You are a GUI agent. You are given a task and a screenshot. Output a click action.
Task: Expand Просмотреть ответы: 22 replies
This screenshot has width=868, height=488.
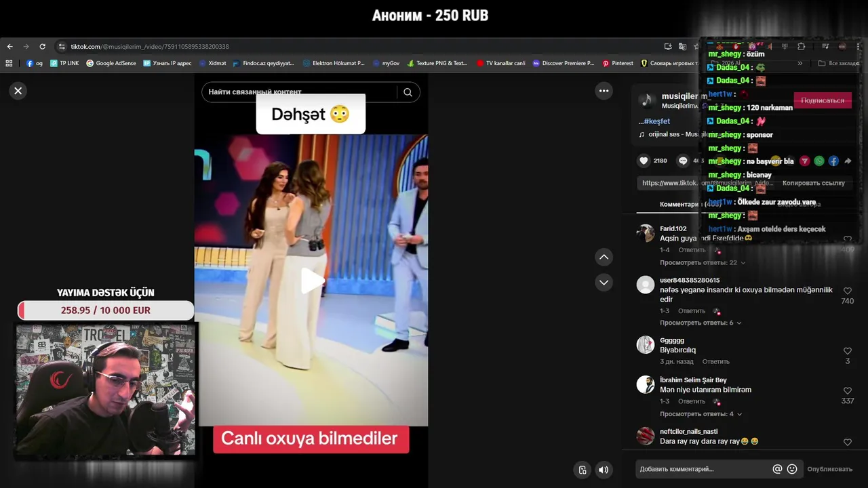pyautogui.click(x=703, y=262)
